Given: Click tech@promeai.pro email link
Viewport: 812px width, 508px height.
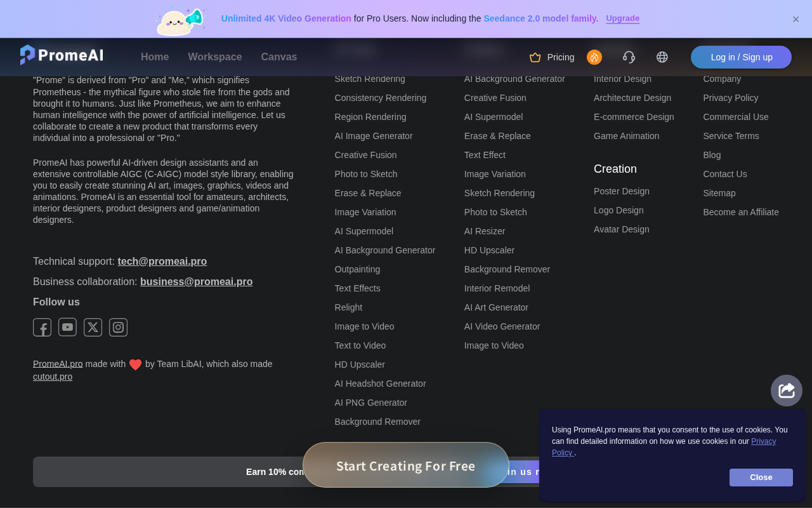Looking at the screenshot, I should (x=162, y=262).
